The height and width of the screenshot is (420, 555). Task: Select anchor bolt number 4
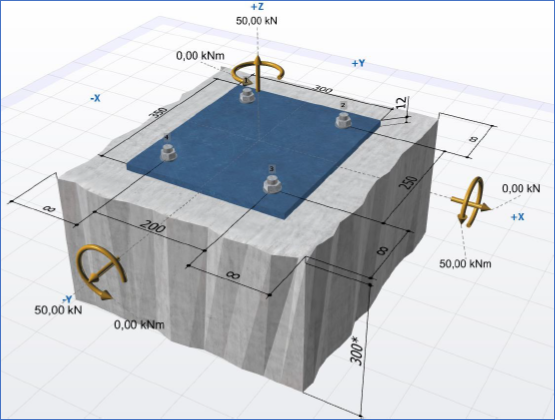pos(168,153)
